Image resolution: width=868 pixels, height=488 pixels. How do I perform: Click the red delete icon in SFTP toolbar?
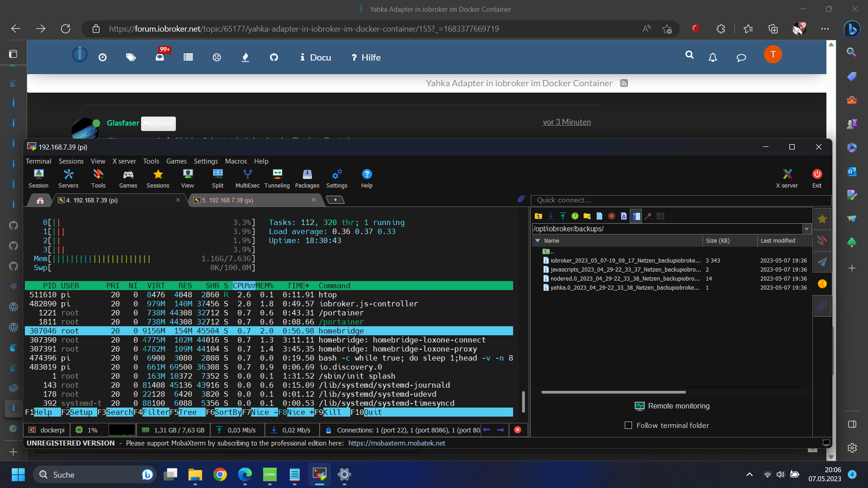[611, 216]
